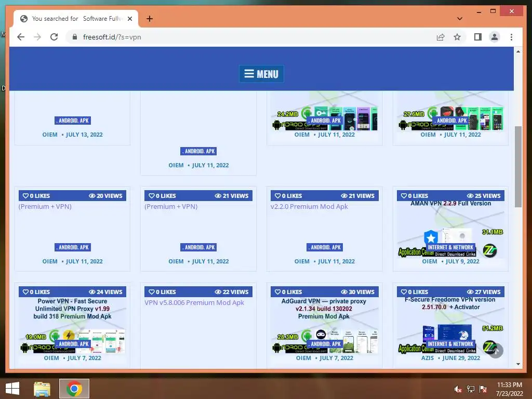The image size is (532, 399).
Task: Click the browser forward arrow
Action: pyautogui.click(x=37, y=37)
